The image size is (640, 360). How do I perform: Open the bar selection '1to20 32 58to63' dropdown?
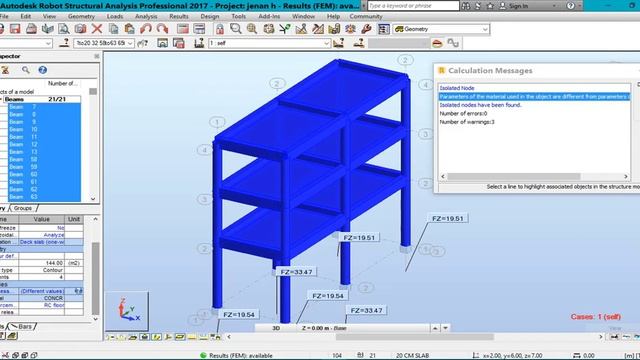[x=130, y=43]
